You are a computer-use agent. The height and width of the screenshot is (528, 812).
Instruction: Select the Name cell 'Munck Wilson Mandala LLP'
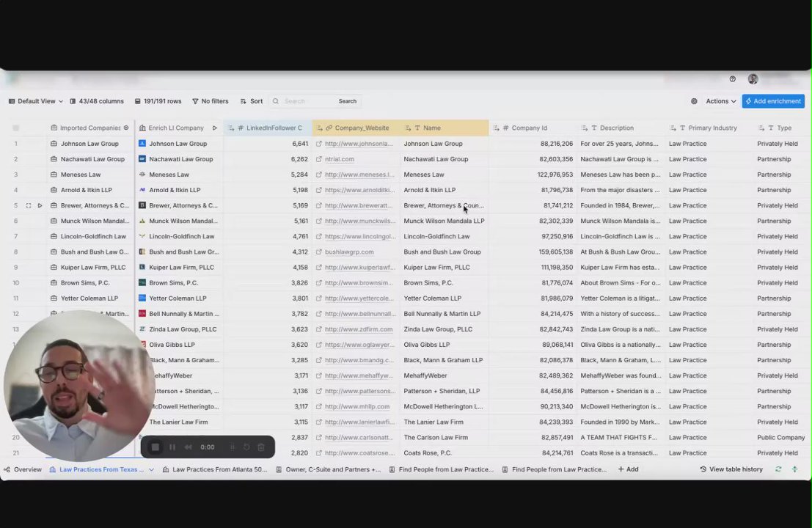coord(445,221)
